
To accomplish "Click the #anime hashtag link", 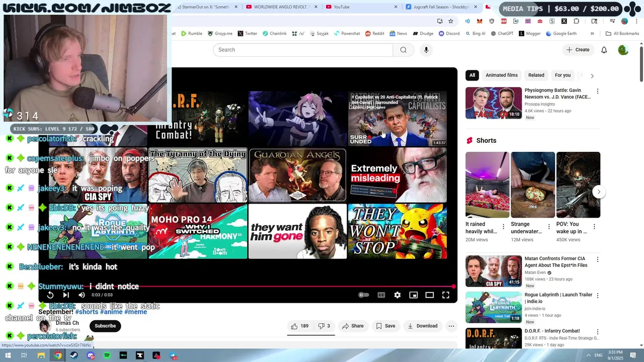I will click(111, 312).
